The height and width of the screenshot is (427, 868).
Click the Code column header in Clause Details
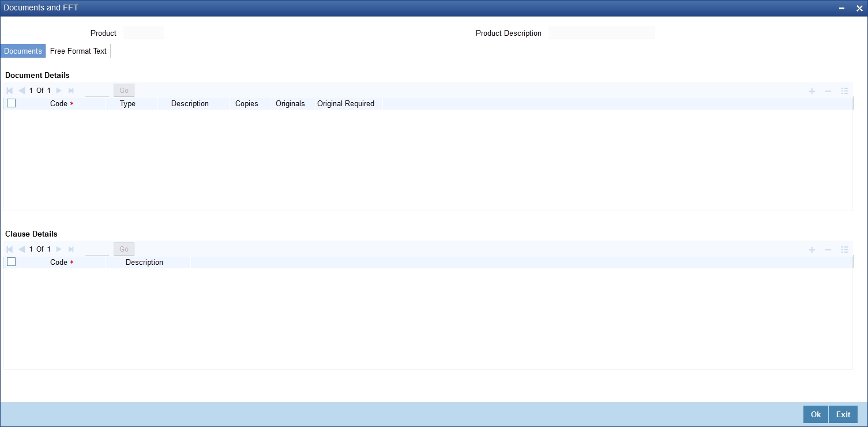pos(62,263)
